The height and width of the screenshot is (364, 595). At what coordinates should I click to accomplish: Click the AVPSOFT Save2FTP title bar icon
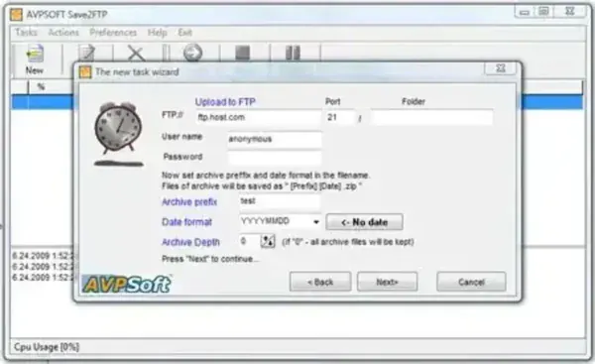pos(16,15)
